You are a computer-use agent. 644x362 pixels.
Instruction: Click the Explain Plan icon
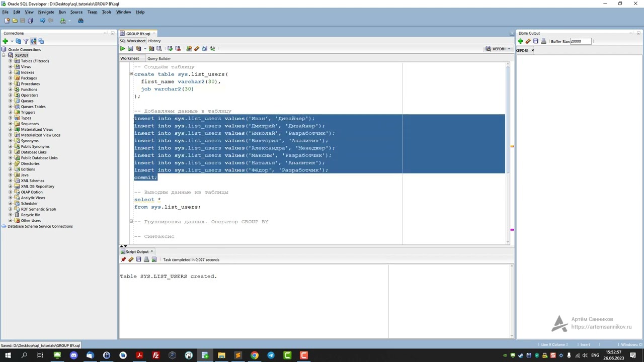pos(138,48)
